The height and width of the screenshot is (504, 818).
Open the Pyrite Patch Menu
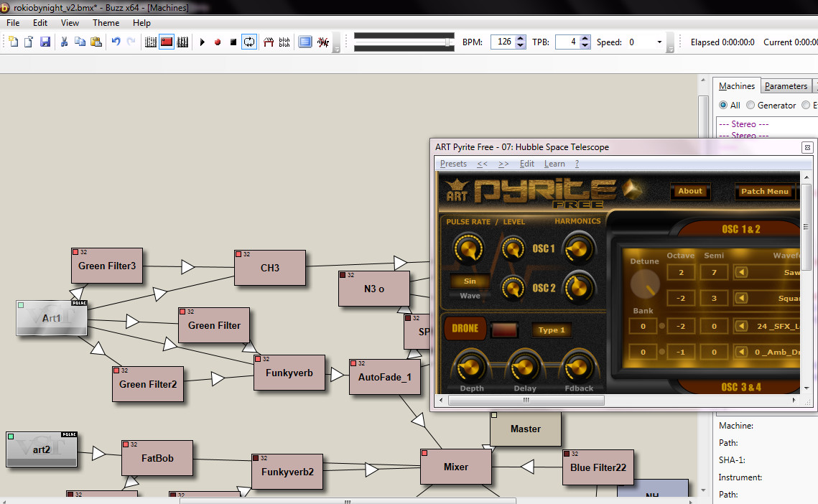765,192
